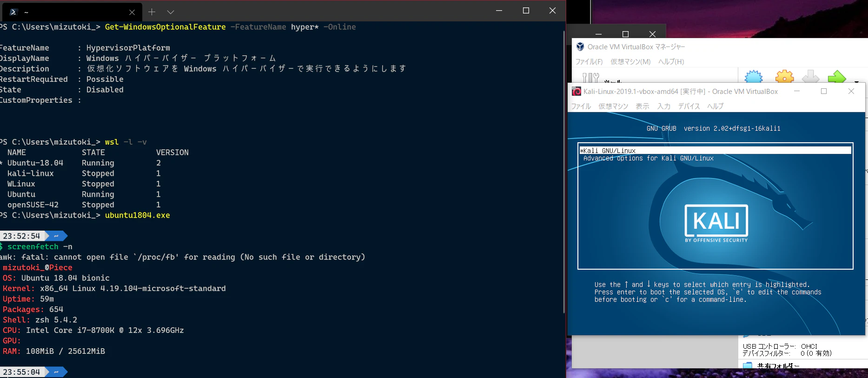The height and width of the screenshot is (378, 868).
Task: Open VM Settings via orange gear icon
Action: pos(784,77)
